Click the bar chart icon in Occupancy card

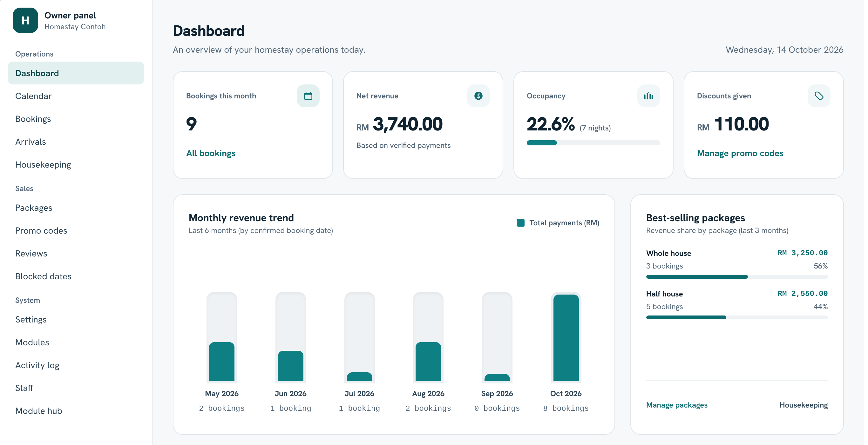(648, 96)
